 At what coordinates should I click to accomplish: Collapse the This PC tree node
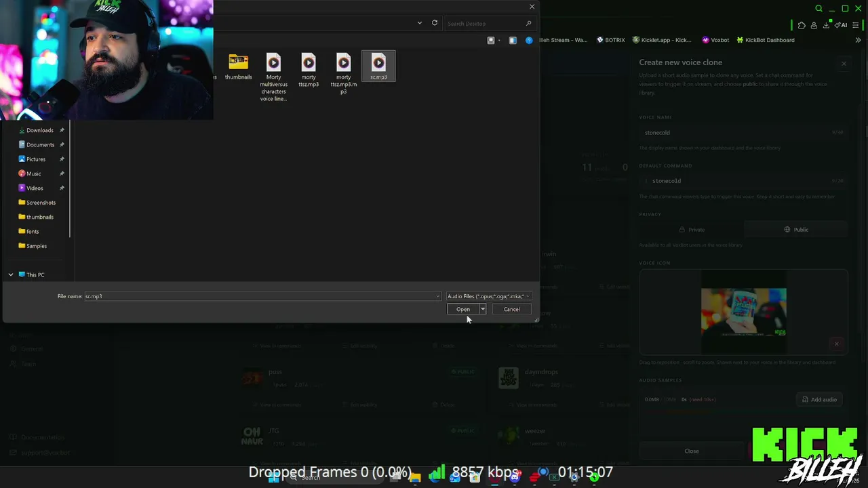pyautogui.click(x=11, y=274)
